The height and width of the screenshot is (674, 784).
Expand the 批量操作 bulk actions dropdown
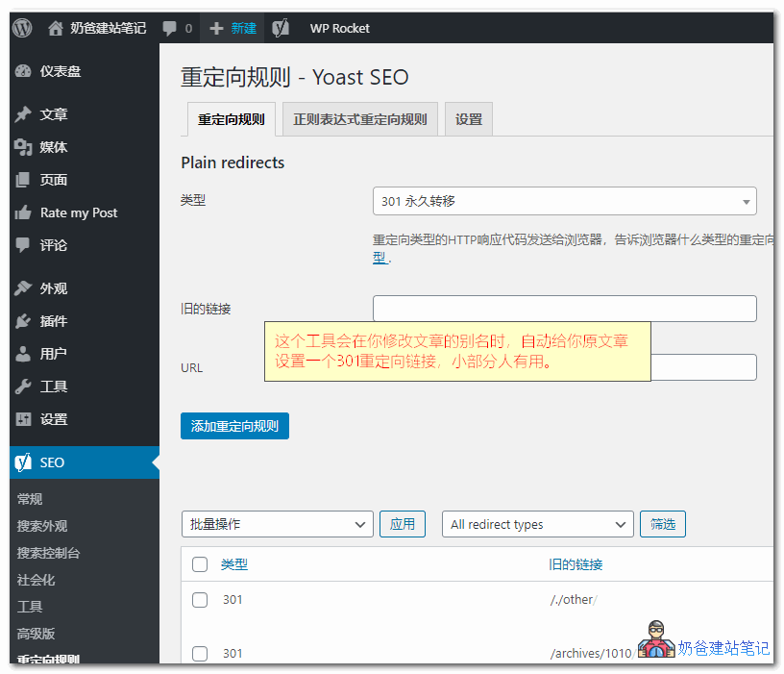coord(277,524)
